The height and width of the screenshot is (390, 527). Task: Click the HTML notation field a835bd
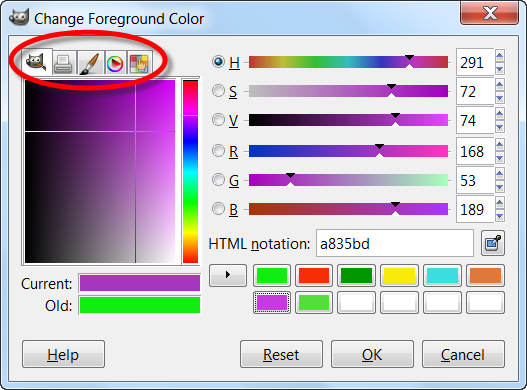[395, 243]
